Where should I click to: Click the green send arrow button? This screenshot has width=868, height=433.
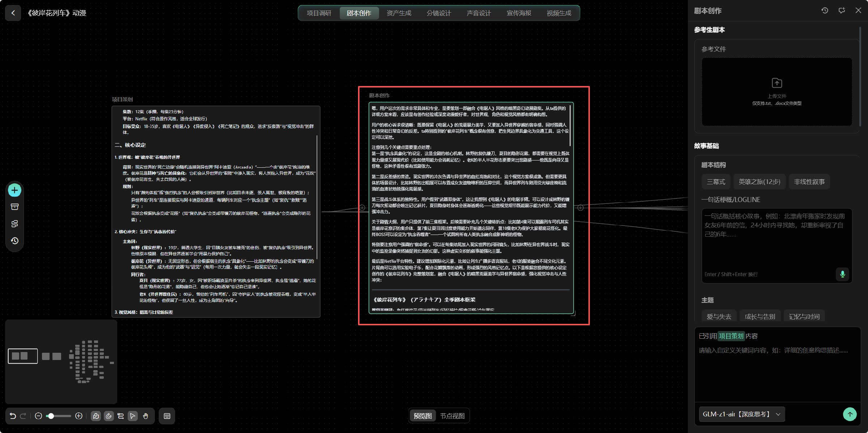click(850, 414)
